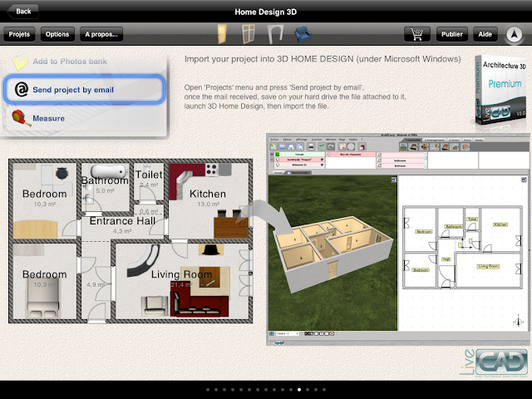
Task: Click the yellow Living Room tag in ArchiEasy
Action: tap(488, 266)
